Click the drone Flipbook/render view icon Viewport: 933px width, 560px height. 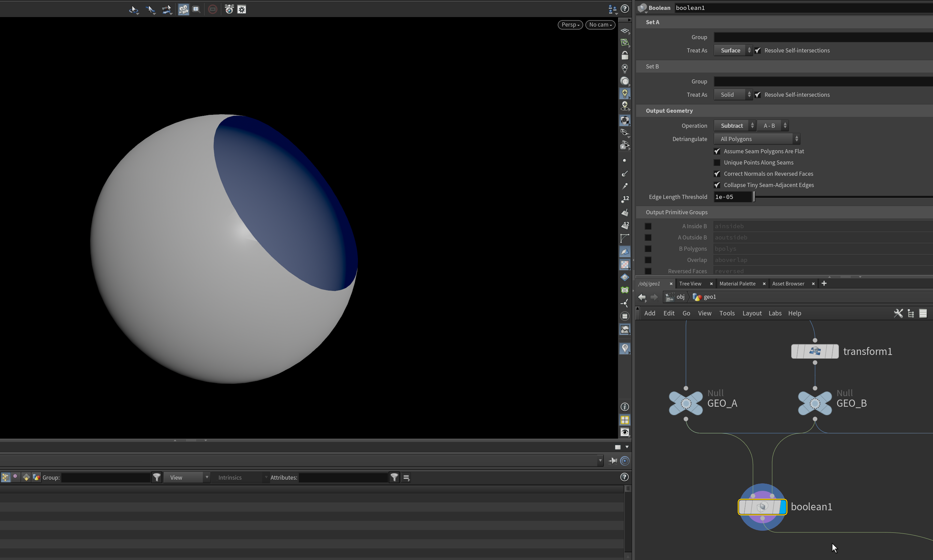(229, 10)
